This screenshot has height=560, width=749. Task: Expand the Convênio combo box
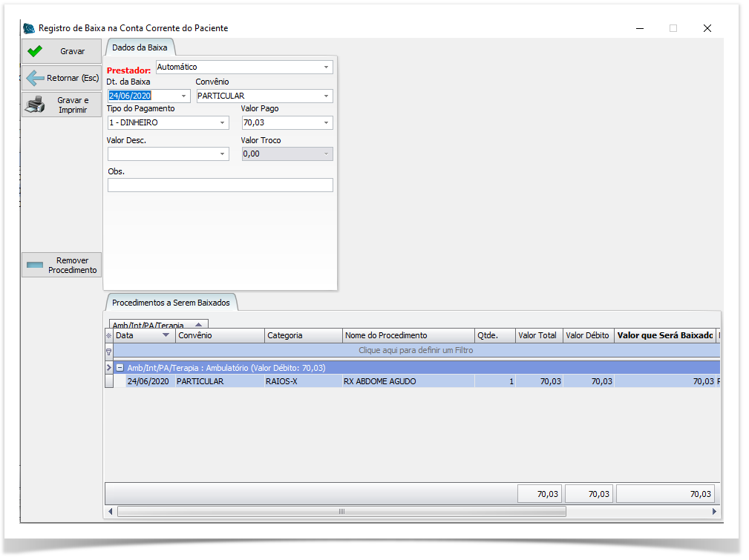pos(326,96)
